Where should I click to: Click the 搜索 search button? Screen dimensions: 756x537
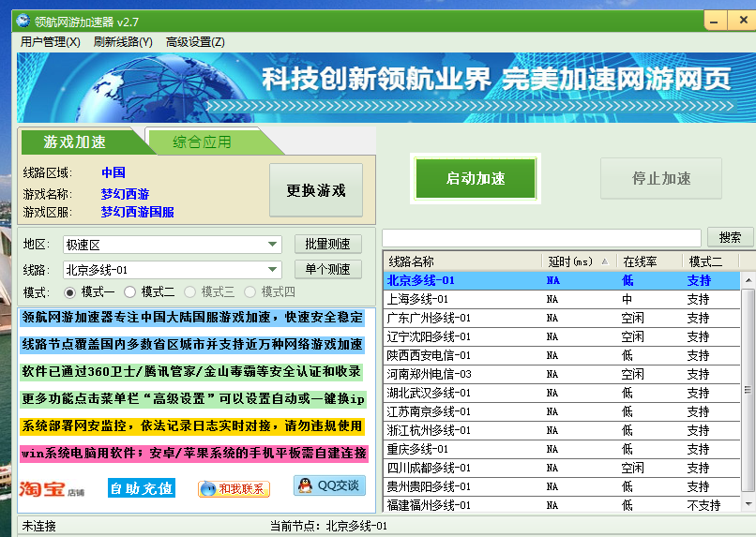(730, 237)
